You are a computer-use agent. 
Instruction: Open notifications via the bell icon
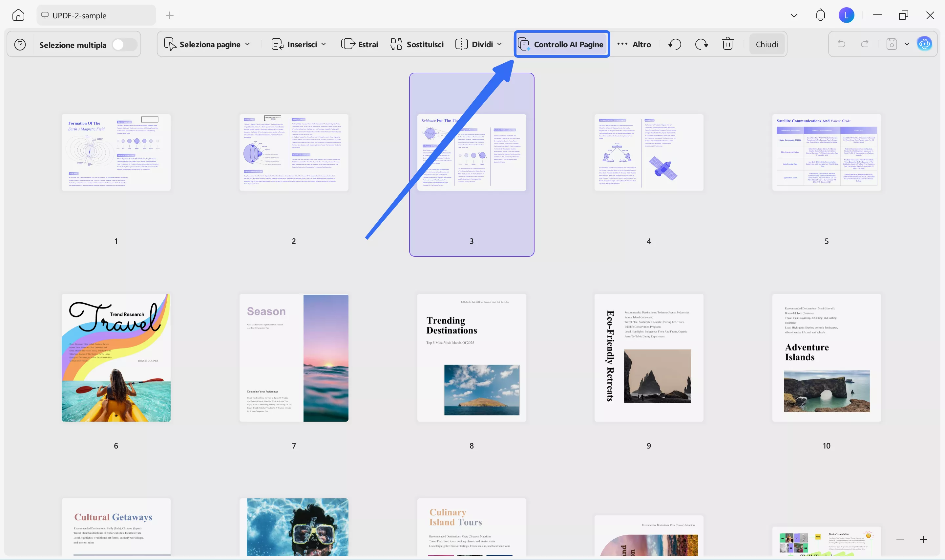[x=820, y=15]
